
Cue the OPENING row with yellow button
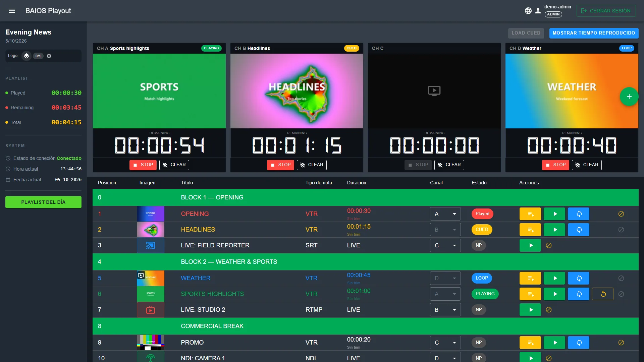pos(530,214)
